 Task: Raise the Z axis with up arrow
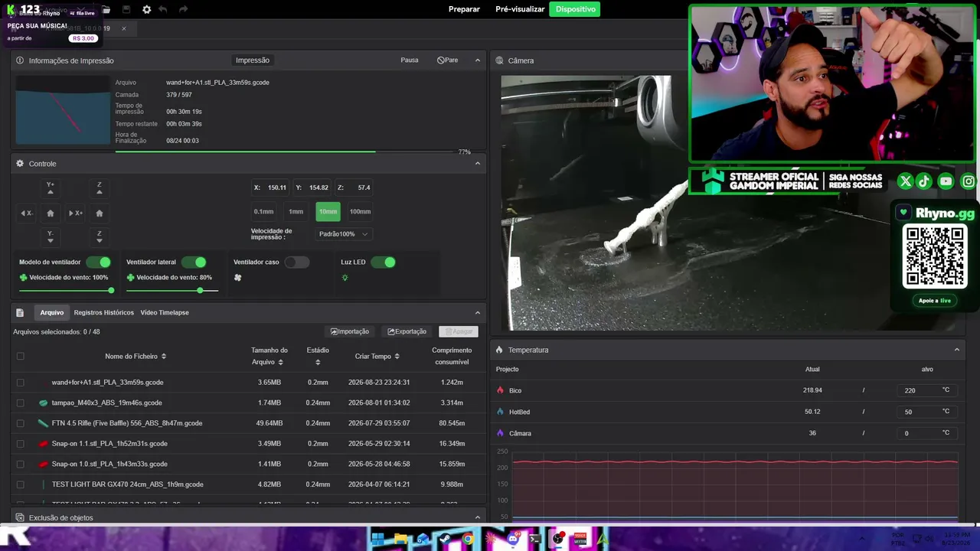100,188
